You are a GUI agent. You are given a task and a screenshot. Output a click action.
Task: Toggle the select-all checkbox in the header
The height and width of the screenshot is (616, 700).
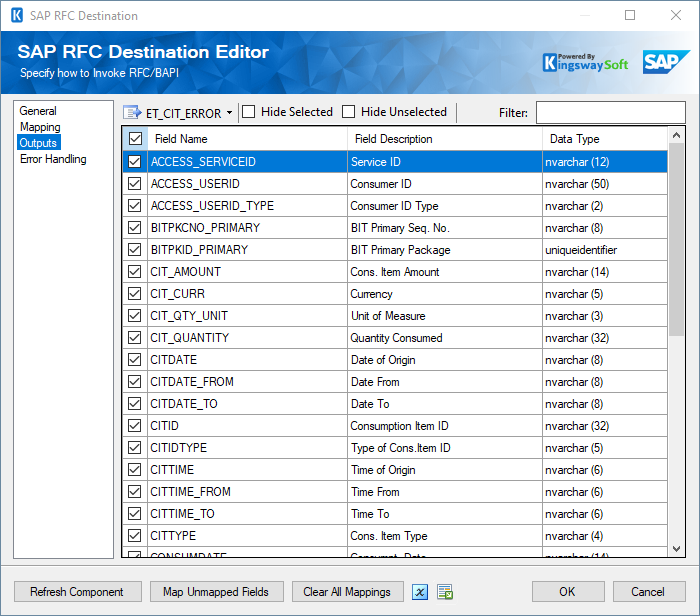135,139
